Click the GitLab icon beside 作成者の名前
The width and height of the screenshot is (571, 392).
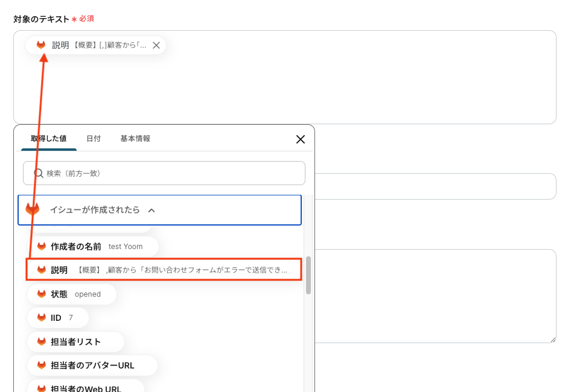click(42, 247)
